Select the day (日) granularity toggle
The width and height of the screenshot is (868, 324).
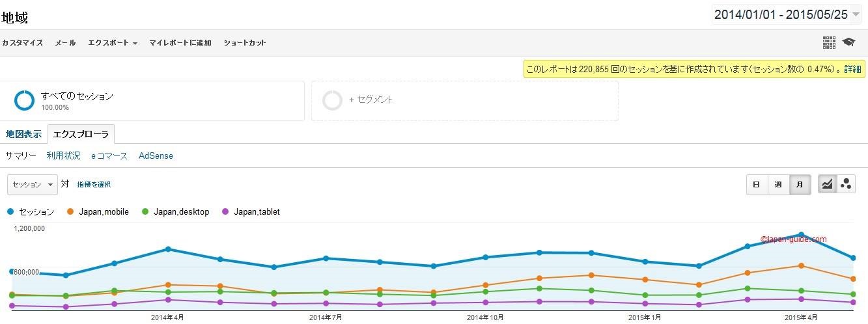757,184
